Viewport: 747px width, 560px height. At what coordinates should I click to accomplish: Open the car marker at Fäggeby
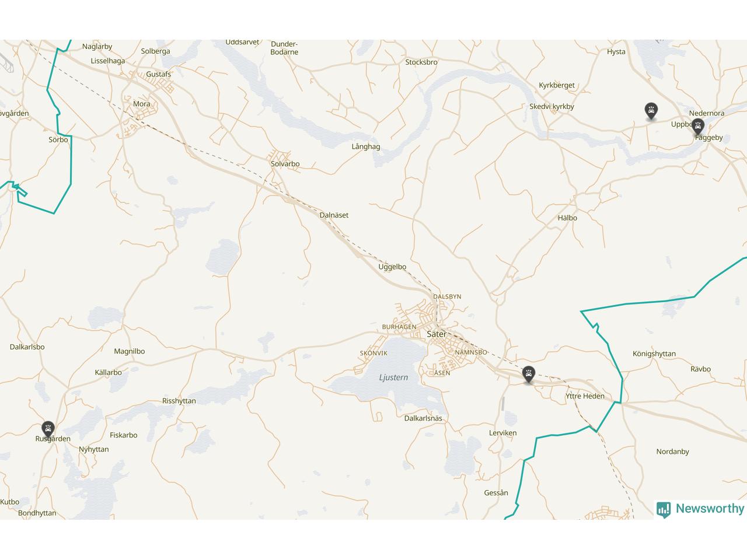click(x=698, y=127)
